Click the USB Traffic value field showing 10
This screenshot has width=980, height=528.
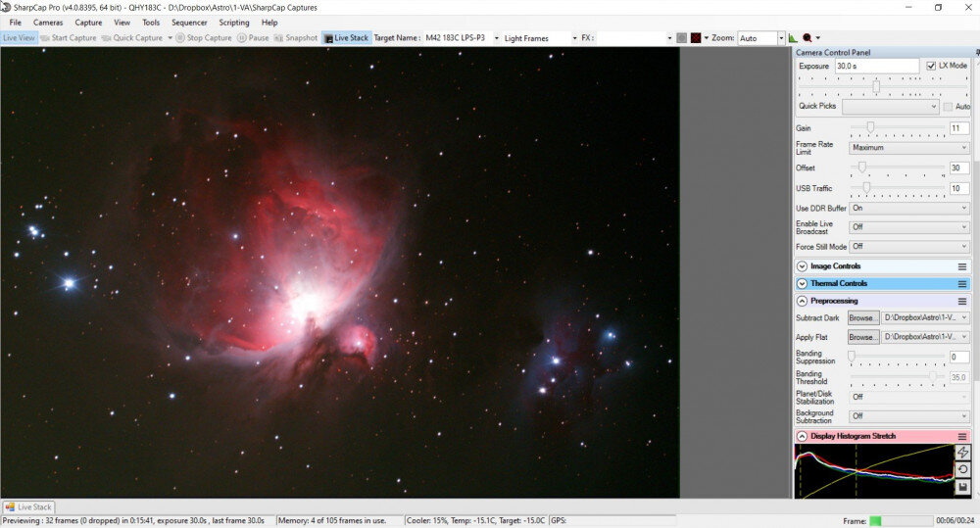point(958,188)
